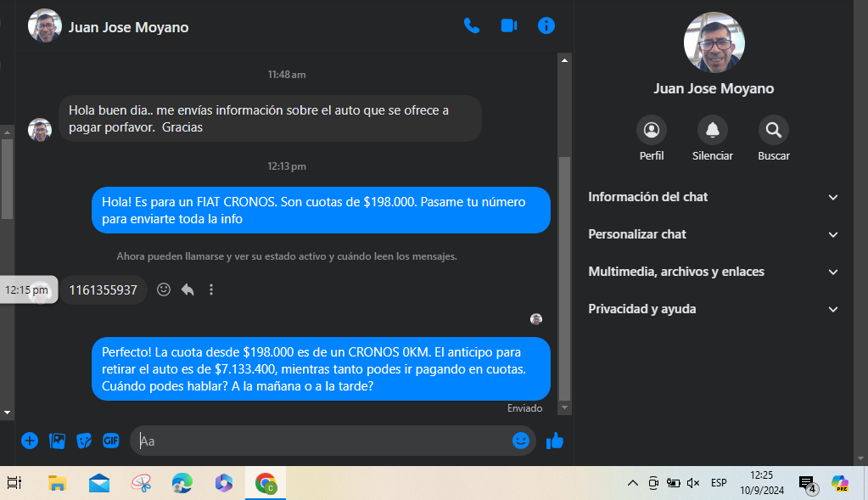868x500 pixels.
Task: Open Microsoft Edge from taskbar
Action: [x=182, y=483]
